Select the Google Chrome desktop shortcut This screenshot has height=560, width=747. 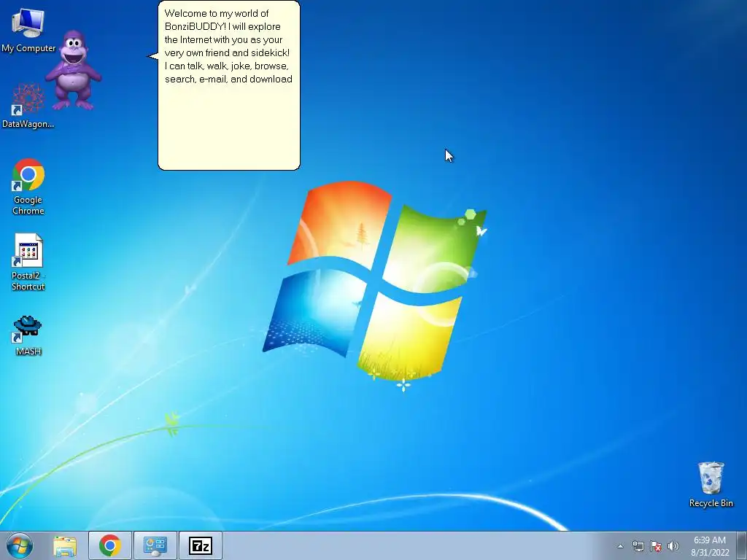tap(28, 187)
